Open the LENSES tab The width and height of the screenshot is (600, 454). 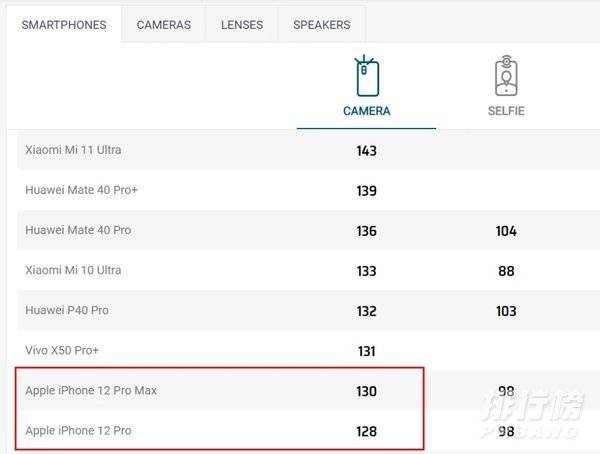242,25
